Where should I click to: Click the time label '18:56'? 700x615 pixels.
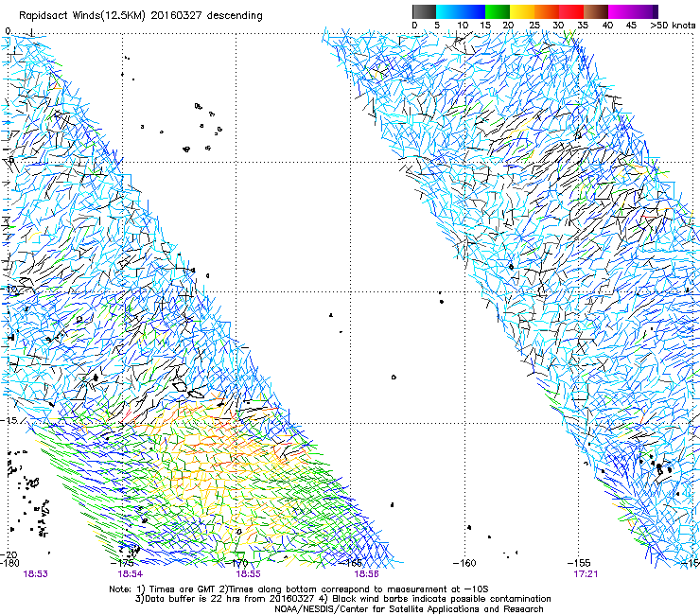pyautogui.click(x=366, y=573)
